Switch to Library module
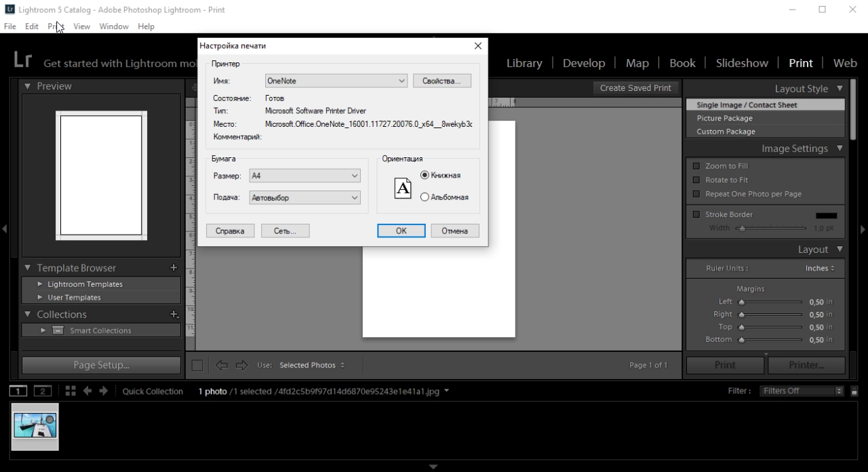This screenshot has height=472, width=868. pos(524,63)
